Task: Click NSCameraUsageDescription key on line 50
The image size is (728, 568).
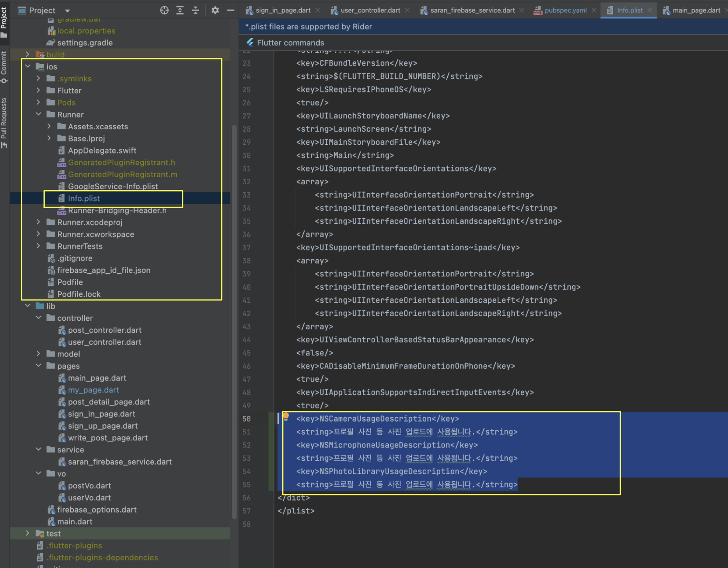Action: pyautogui.click(x=378, y=418)
